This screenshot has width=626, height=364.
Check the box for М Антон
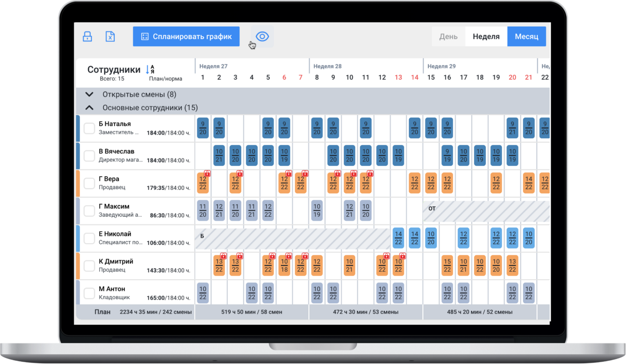point(89,294)
